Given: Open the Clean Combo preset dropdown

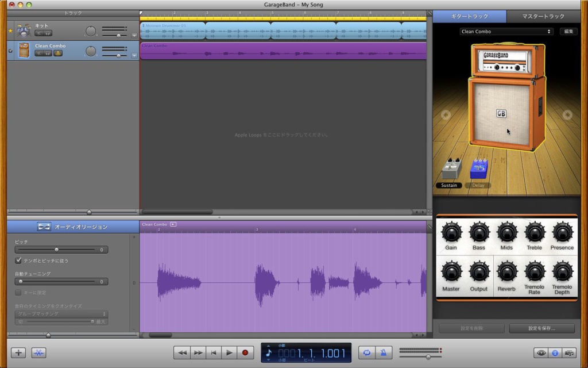Looking at the screenshot, I should (x=506, y=32).
